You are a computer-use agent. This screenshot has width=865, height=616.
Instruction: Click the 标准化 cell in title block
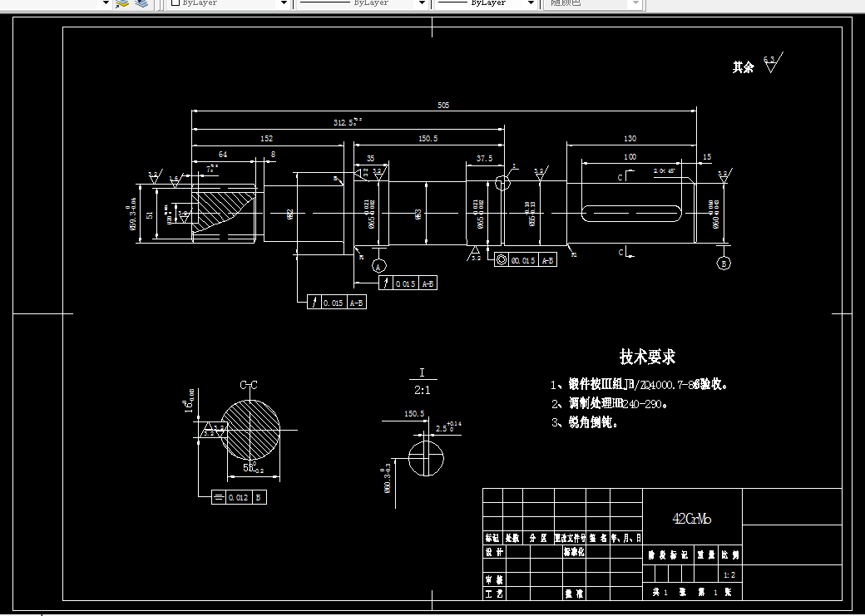point(574,552)
